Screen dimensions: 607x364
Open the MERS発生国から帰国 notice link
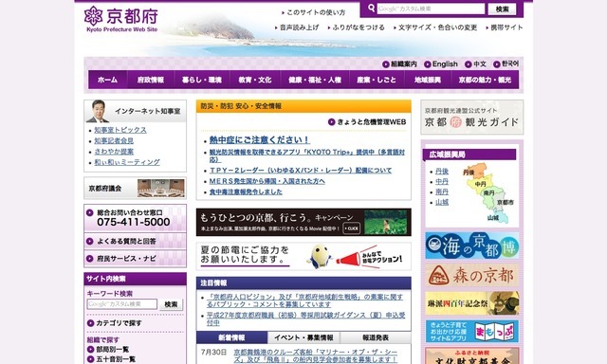coord(267,181)
